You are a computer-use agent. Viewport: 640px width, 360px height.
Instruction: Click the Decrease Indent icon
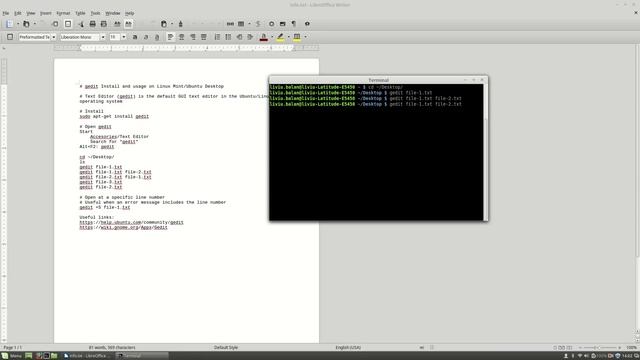pos(239,37)
